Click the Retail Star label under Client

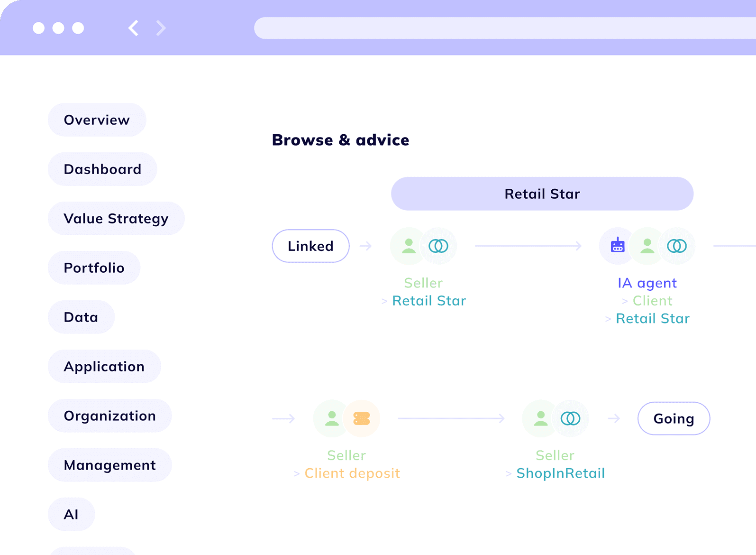652,318
